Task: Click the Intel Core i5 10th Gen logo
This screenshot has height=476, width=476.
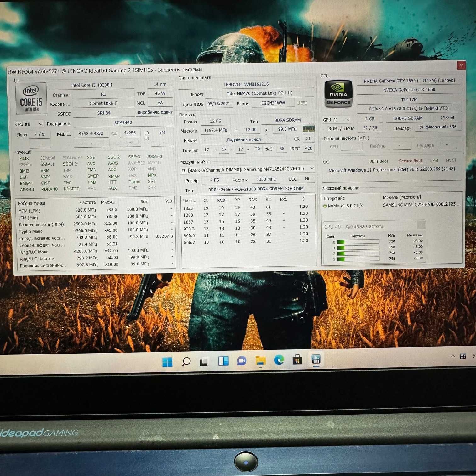Action: [31, 98]
